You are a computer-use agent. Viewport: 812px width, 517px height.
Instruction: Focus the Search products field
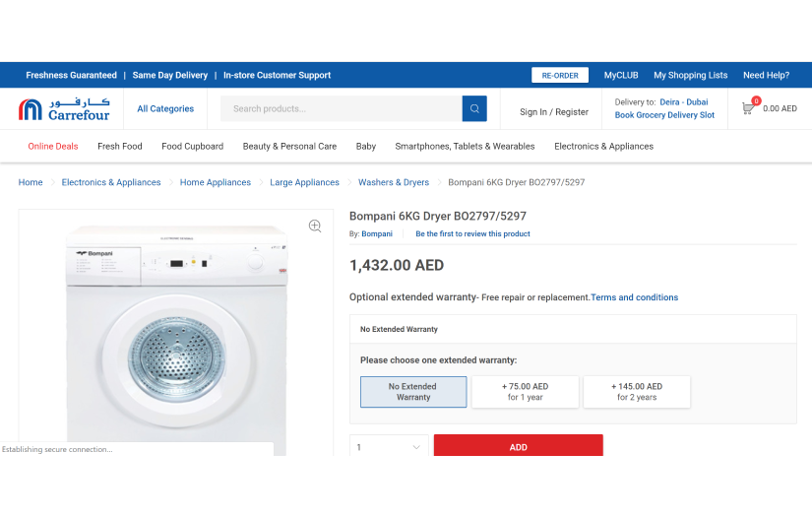point(342,108)
